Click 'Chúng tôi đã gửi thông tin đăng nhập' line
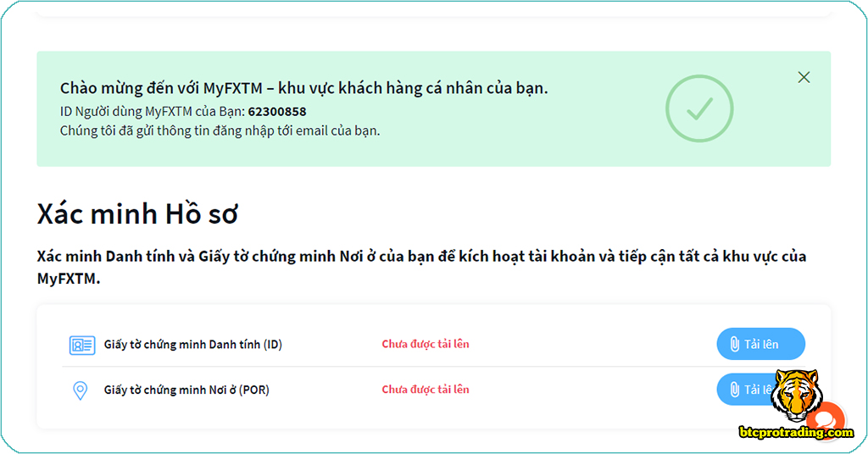 (220, 131)
